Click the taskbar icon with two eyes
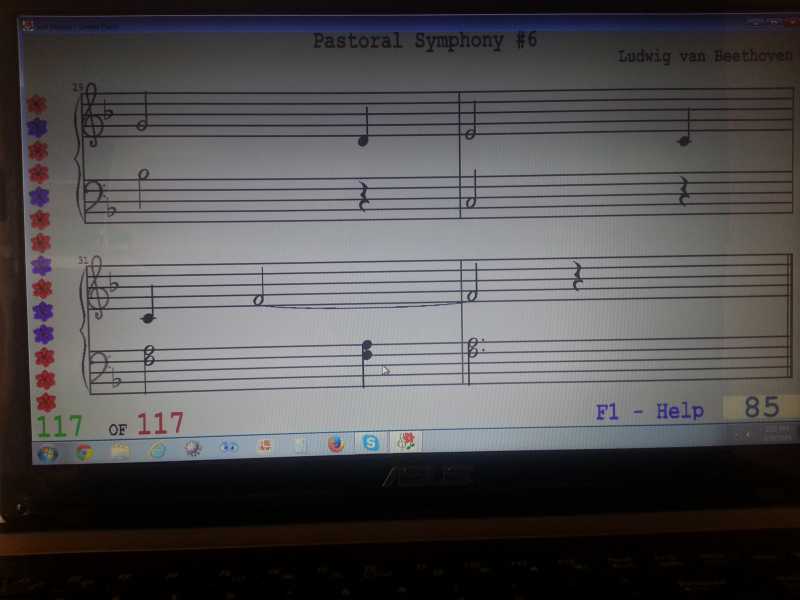 click(x=229, y=447)
